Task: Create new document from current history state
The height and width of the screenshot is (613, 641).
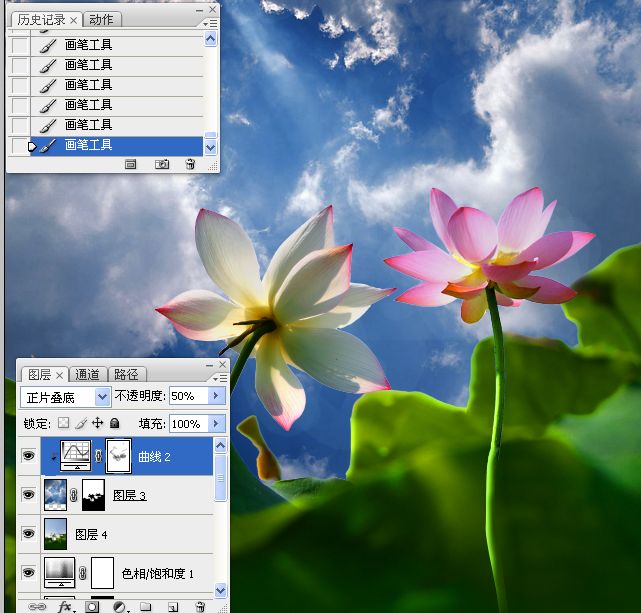Action: coord(130,164)
